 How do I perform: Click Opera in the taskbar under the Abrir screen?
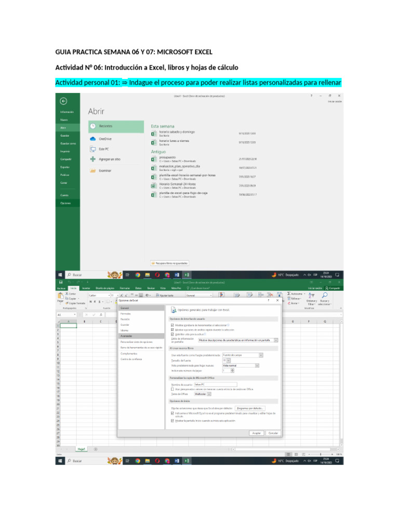click(157, 275)
